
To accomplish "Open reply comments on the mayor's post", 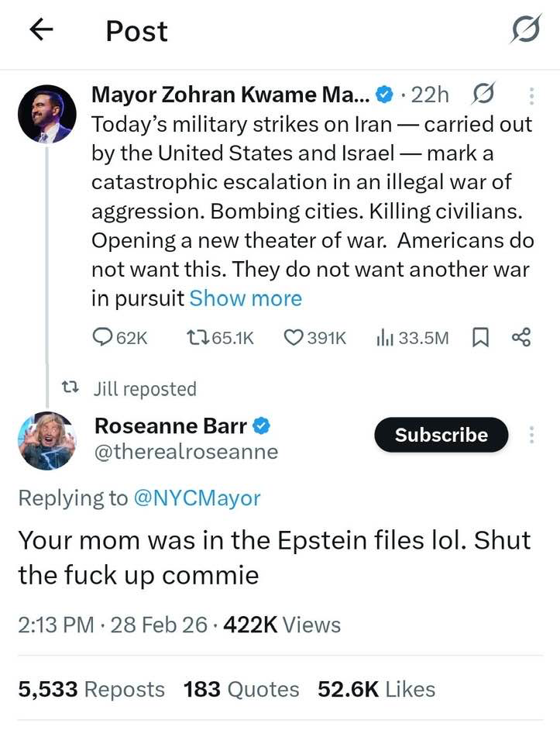I will pos(118,337).
